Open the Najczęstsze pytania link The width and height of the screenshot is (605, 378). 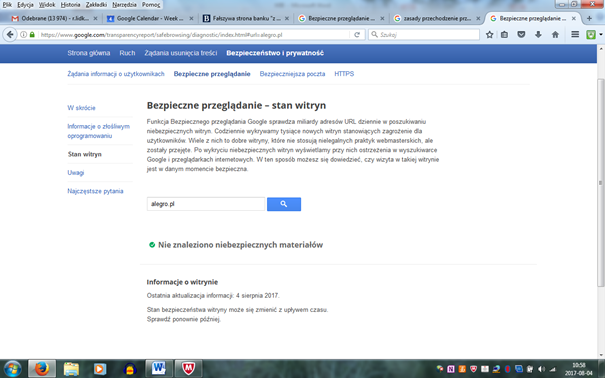(95, 191)
